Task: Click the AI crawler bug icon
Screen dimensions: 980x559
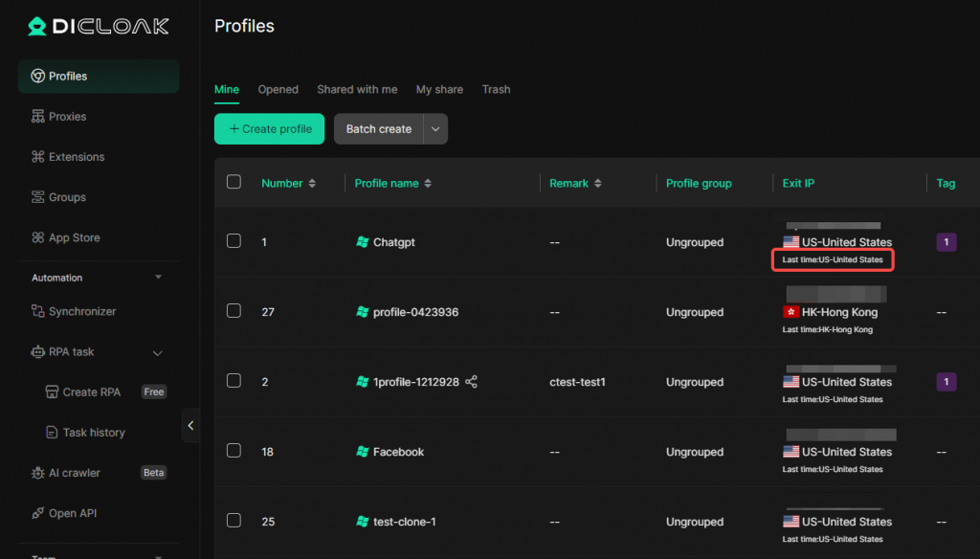Action: point(37,473)
